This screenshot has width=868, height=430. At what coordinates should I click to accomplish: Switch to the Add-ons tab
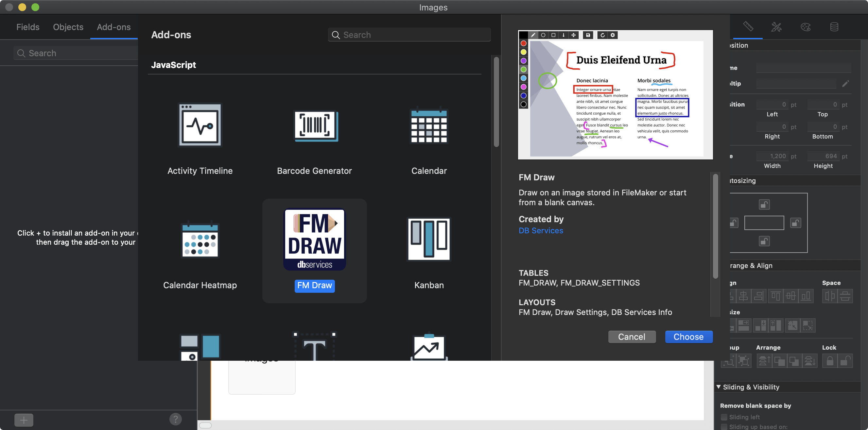coord(113,27)
